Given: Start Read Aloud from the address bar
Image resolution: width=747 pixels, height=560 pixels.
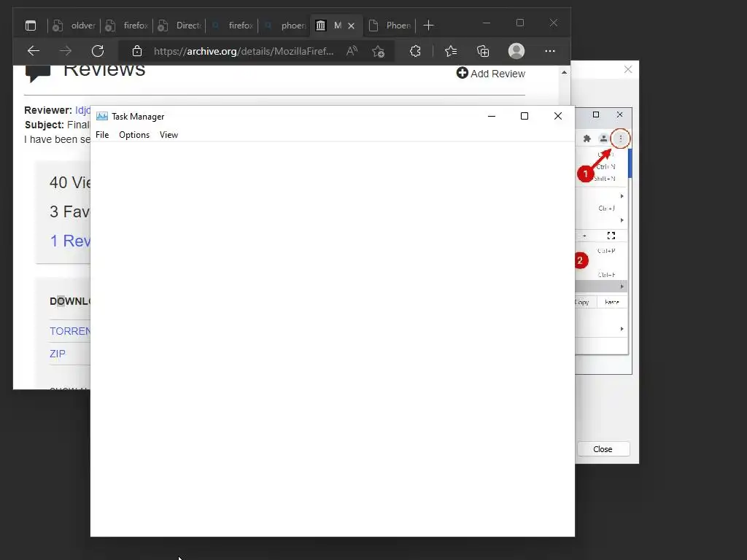Looking at the screenshot, I should [x=352, y=51].
